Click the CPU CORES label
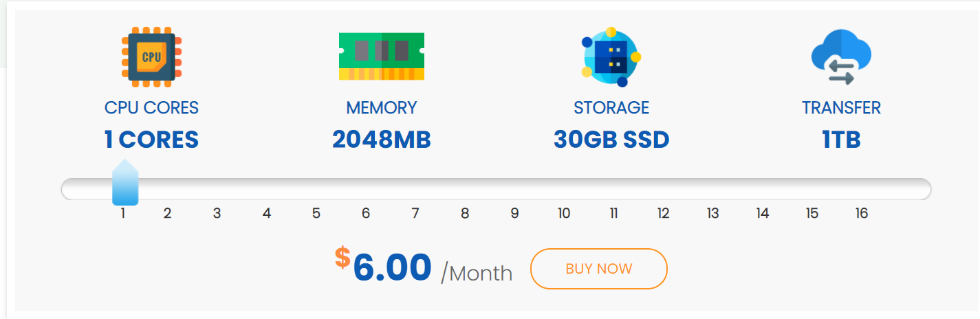980x319 pixels. coord(151,108)
